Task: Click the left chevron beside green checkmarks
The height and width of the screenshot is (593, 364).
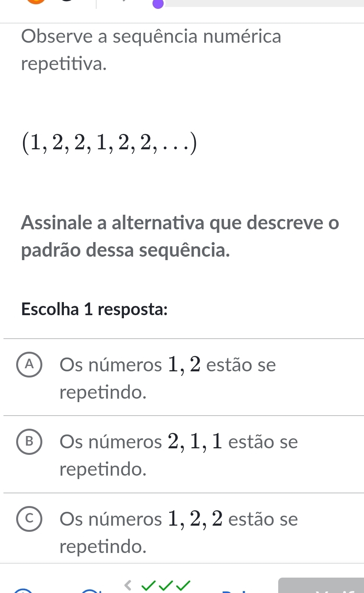Action: click(128, 585)
